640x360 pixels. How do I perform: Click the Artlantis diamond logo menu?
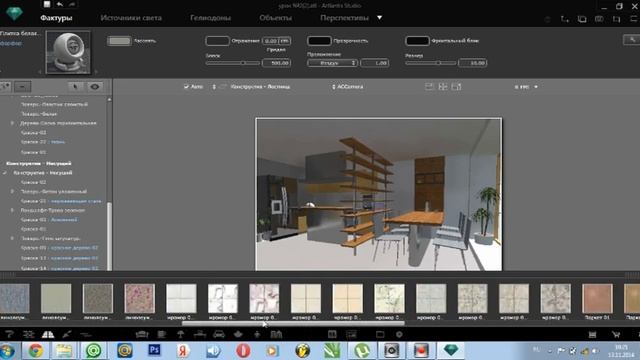pyautogui.click(x=14, y=14)
